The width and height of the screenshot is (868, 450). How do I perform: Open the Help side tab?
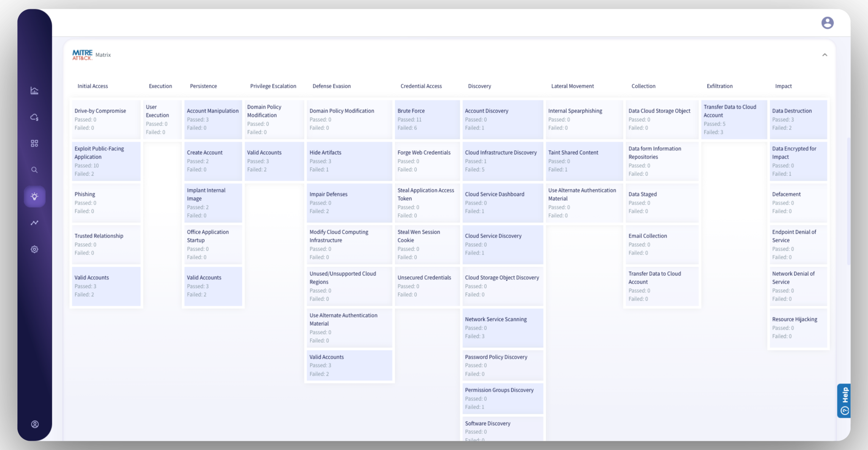pyautogui.click(x=844, y=401)
